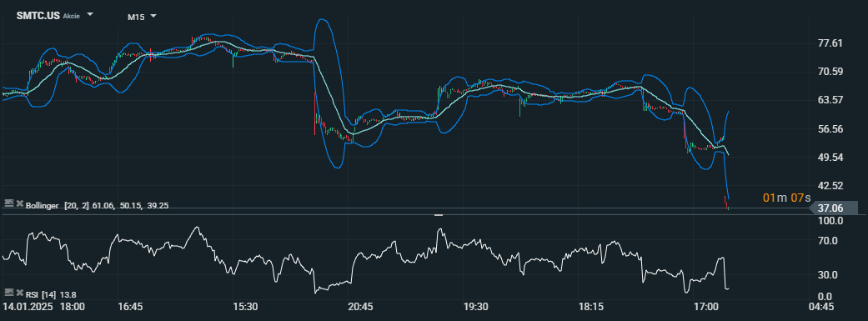Expand the M15 timeframe dropdown
Viewport: 868px width, 321px height.
(153, 16)
